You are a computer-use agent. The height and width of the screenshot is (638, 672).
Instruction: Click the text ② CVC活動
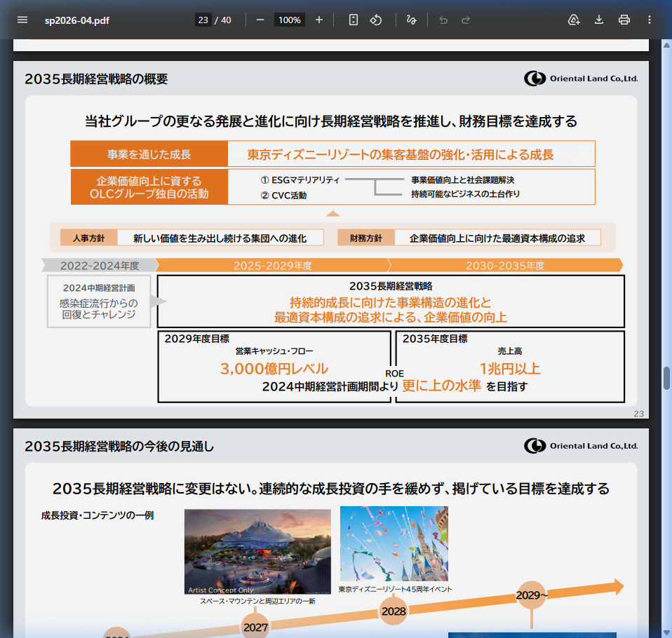point(283,196)
